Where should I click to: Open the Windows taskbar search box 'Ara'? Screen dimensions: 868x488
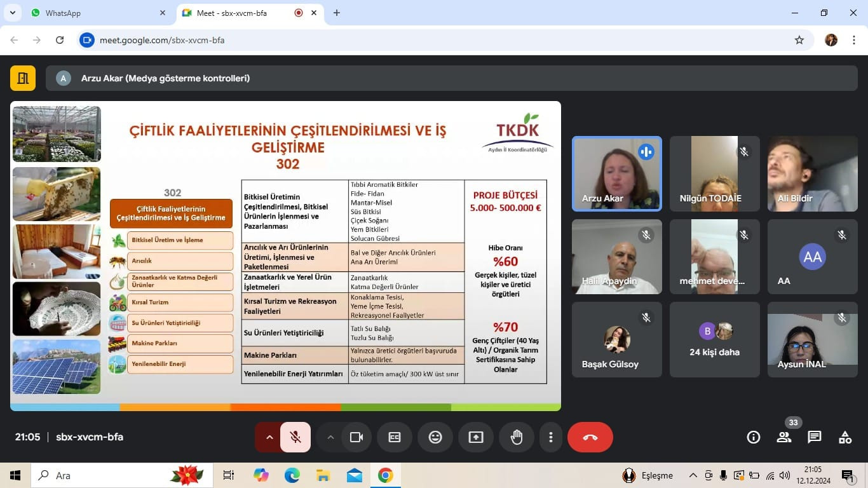pyautogui.click(x=102, y=475)
